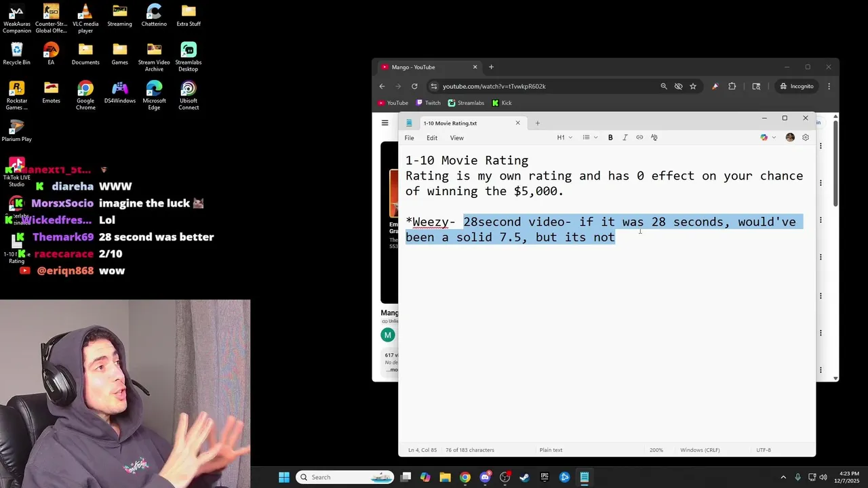Add a new tab in Notepad
This screenshot has height=488, width=868.
537,123
